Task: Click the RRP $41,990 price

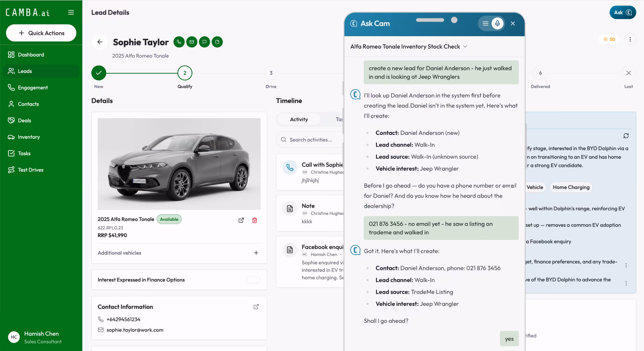Action: click(112, 235)
